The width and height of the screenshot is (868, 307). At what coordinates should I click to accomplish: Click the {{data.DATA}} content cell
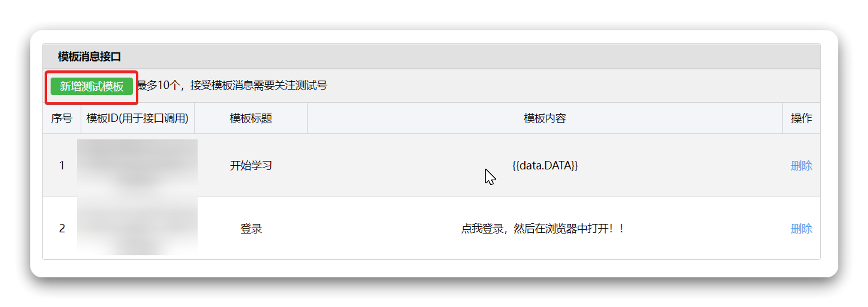pyautogui.click(x=545, y=166)
